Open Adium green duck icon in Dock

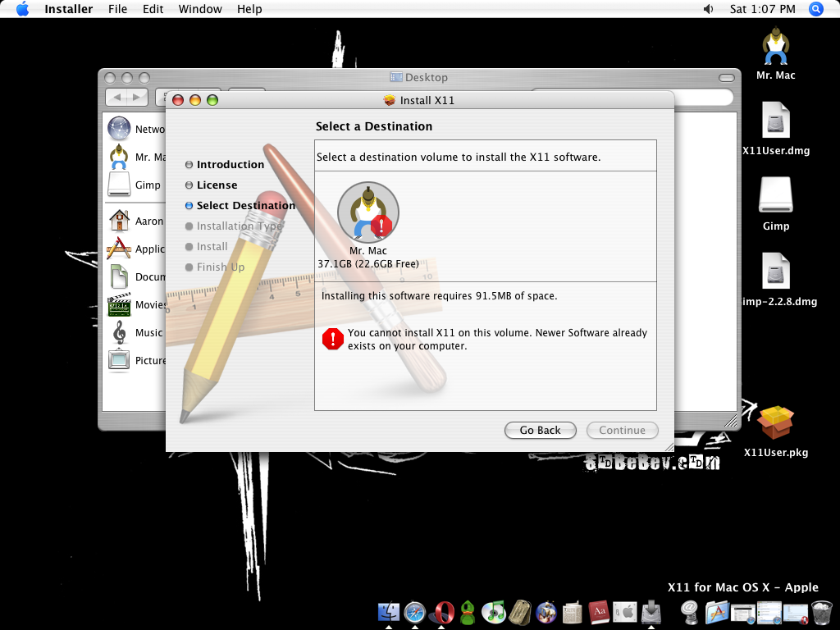tap(468, 612)
